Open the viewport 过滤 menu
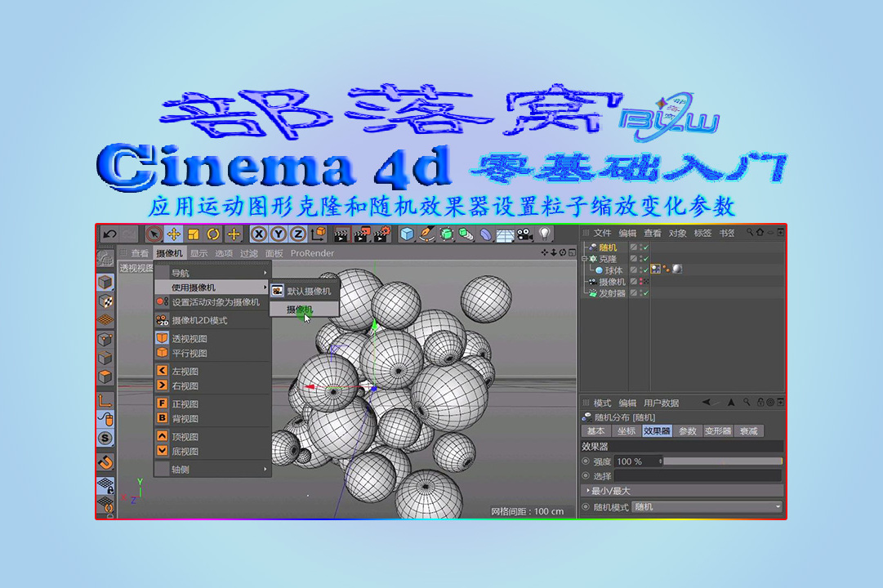 click(249, 253)
